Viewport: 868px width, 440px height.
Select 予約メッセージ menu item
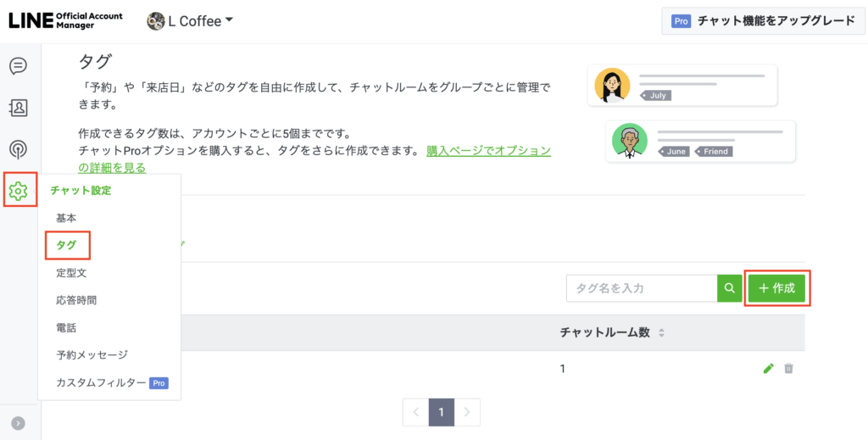(92, 355)
